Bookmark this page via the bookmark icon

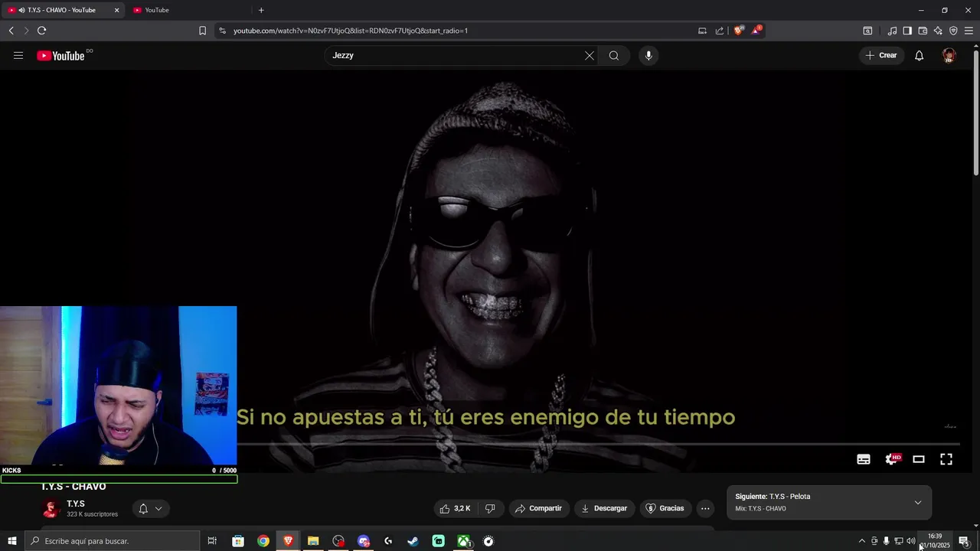(x=202, y=31)
